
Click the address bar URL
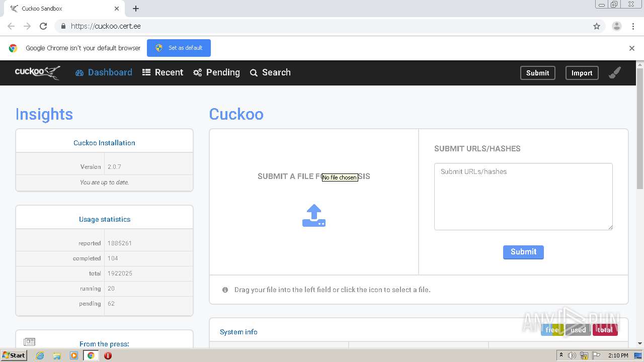click(106, 26)
